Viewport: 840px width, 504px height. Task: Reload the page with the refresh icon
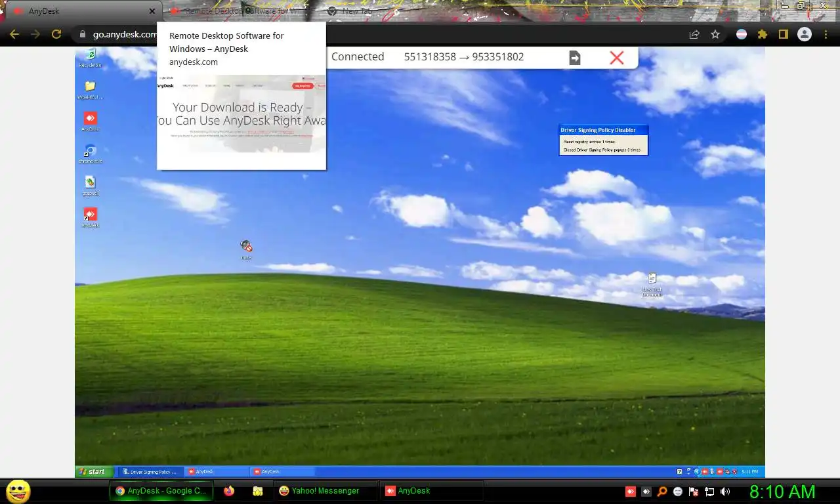point(56,34)
